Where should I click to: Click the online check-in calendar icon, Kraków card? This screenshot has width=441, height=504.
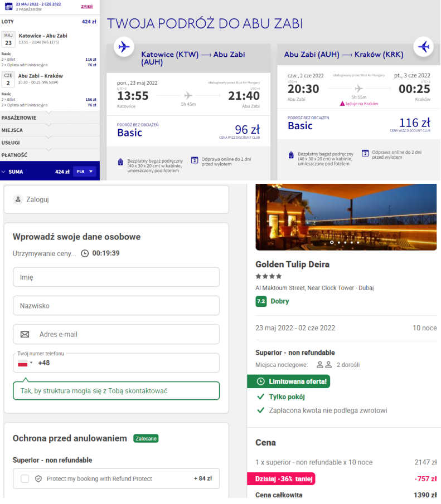coord(365,153)
